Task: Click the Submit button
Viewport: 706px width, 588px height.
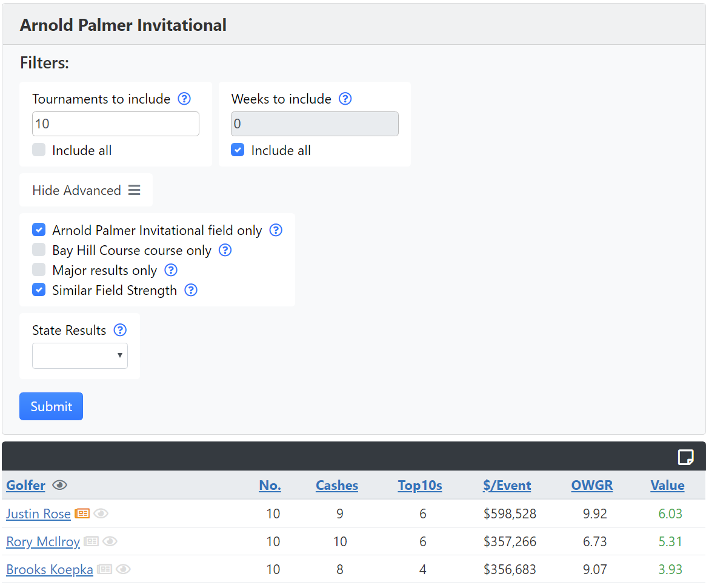Action: pos(52,406)
